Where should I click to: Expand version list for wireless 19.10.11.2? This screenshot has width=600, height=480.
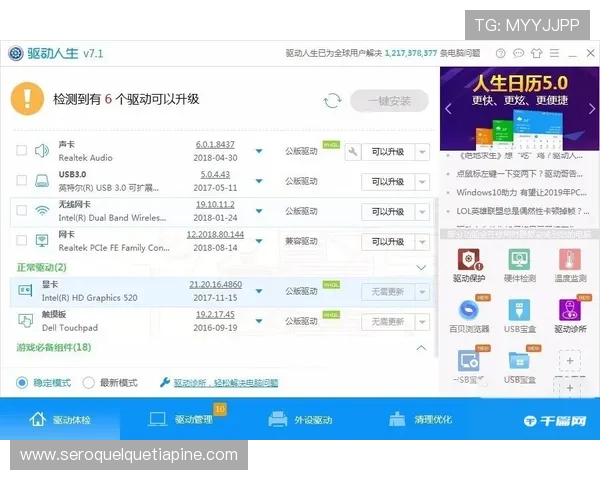click(x=259, y=211)
